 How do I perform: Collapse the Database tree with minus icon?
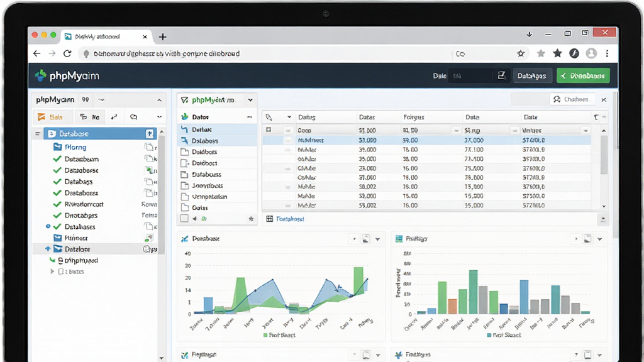pyautogui.click(x=38, y=134)
